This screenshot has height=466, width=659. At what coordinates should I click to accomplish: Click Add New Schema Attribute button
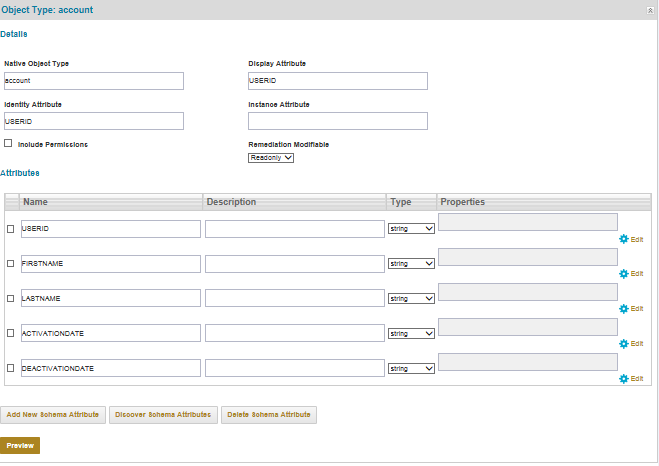[53, 414]
